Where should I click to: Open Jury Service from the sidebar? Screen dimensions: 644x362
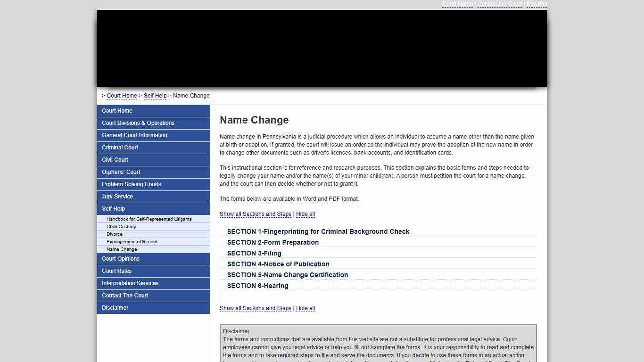pyautogui.click(x=117, y=197)
